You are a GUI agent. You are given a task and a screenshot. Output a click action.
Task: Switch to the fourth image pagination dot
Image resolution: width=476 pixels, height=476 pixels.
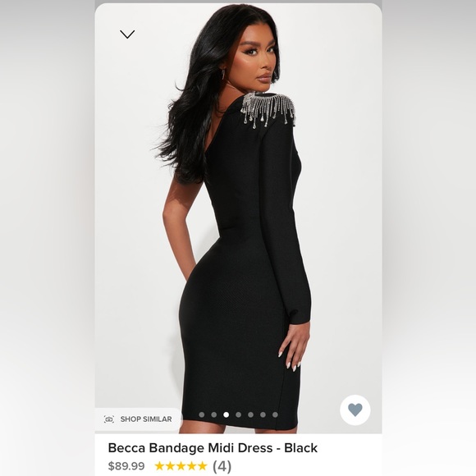pyautogui.click(x=238, y=414)
